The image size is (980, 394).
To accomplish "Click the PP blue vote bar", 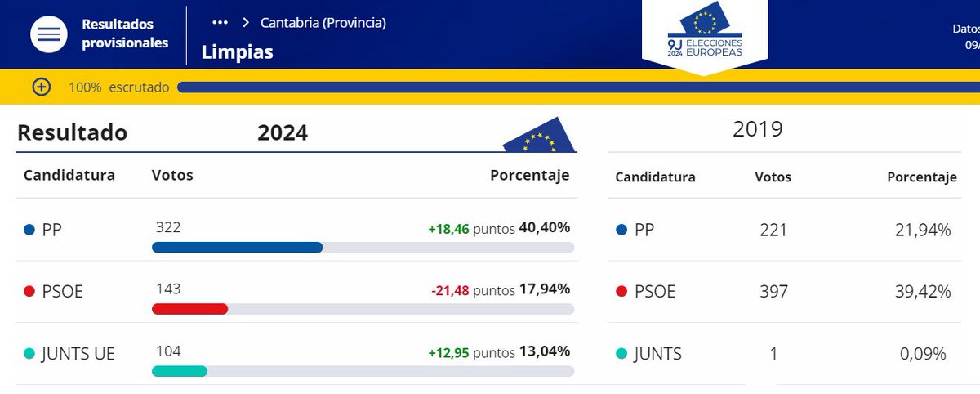I will tap(238, 248).
